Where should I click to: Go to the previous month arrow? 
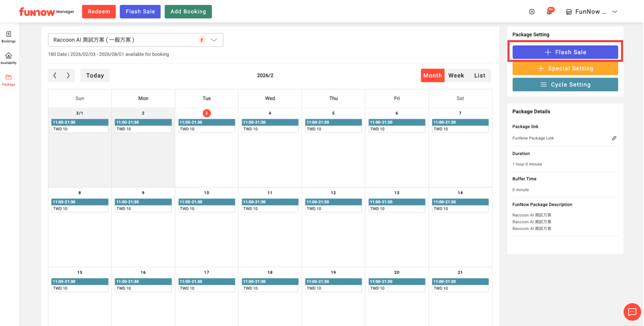[55, 76]
